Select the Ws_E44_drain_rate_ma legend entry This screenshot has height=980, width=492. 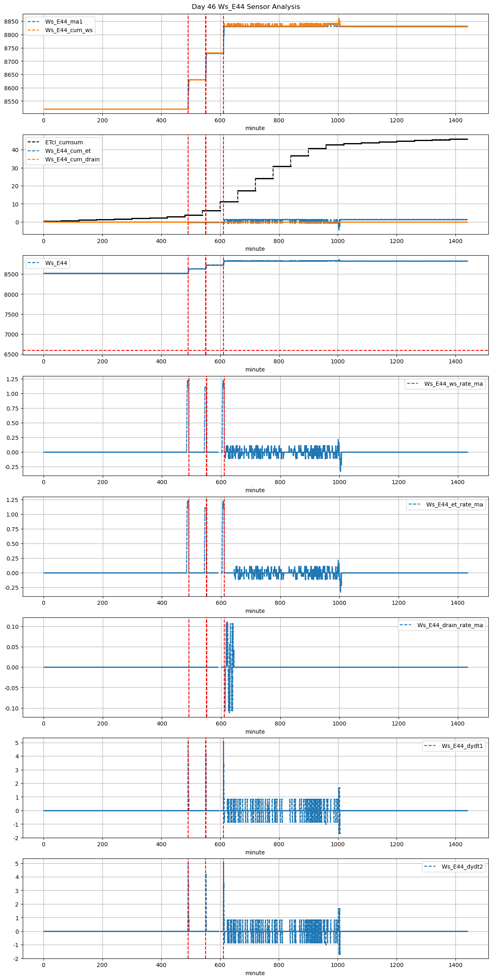click(x=450, y=625)
